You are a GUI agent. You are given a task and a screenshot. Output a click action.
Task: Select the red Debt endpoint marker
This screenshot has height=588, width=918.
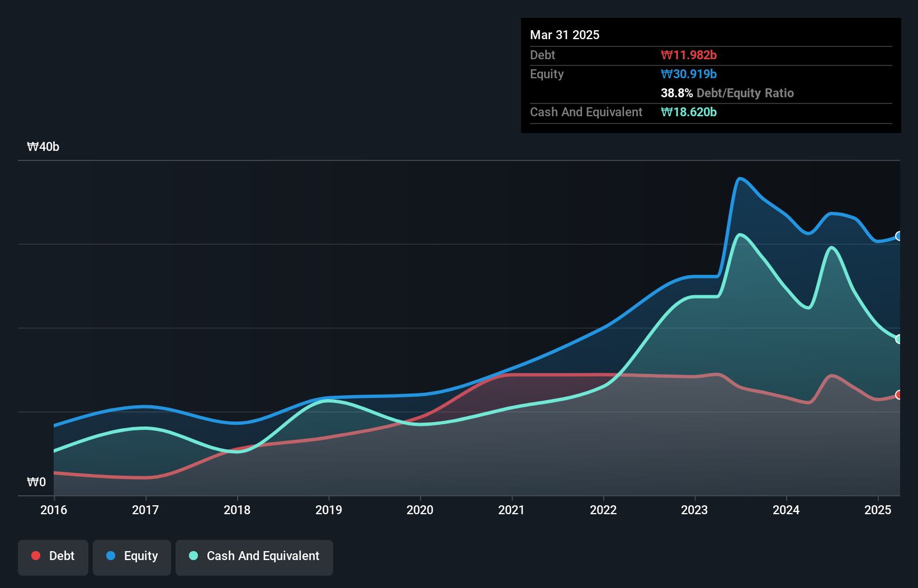[x=898, y=395]
